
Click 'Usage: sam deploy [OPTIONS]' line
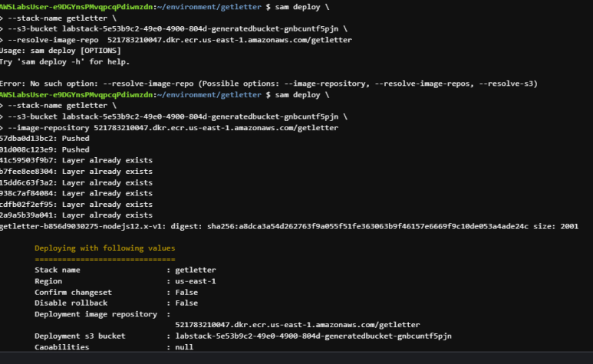click(x=61, y=51)
